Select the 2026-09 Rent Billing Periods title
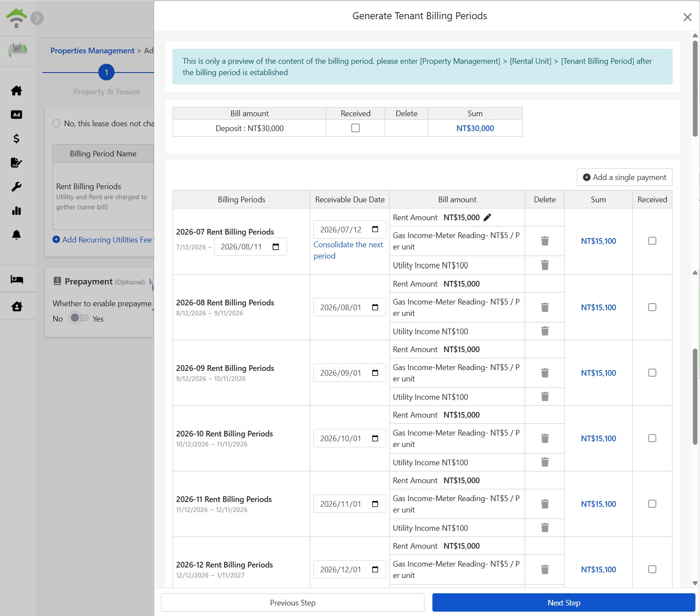This screenshot has height=616, width=700. [225, 368]
